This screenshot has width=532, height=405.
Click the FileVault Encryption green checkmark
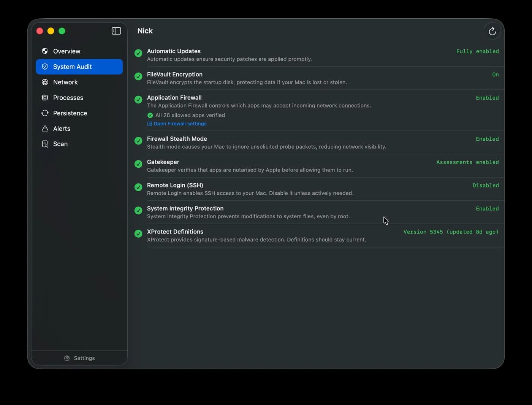138,76
